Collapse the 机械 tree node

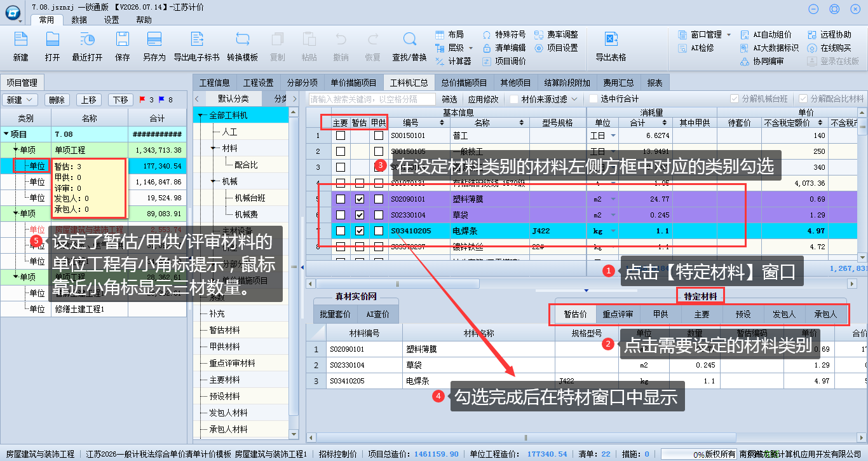214,181
